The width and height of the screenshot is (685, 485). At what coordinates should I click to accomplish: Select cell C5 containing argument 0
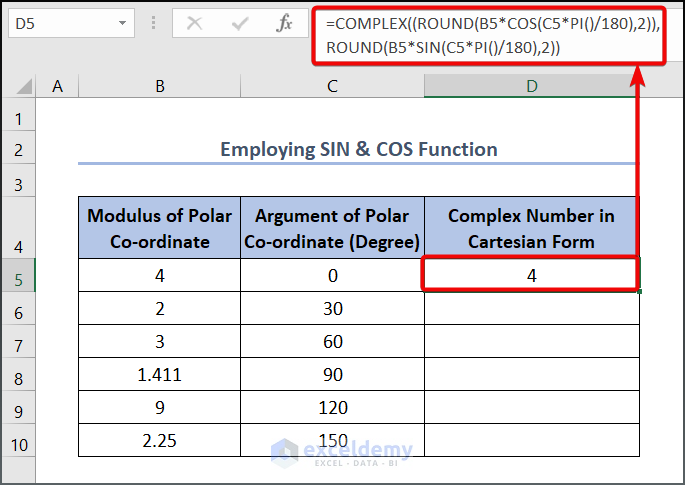332,275
